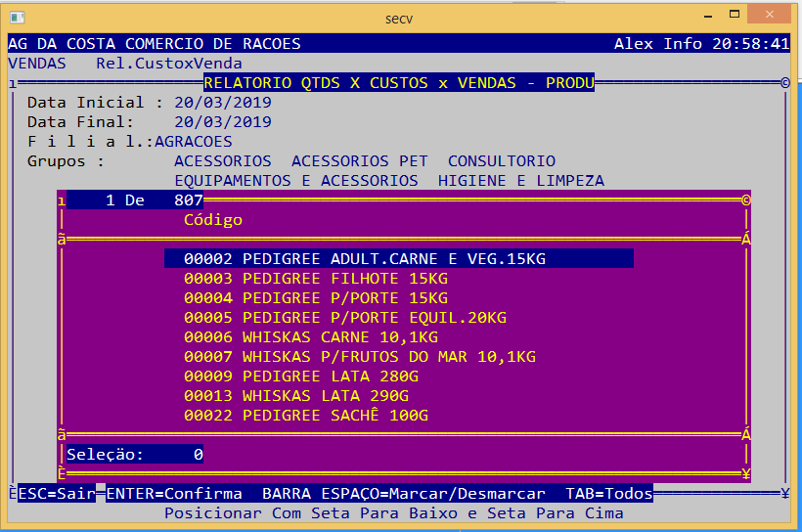802x532 pixels.
Task: Select product 00002 PEDIGREE ADULT.CARNE E VEG.15KG
Action: pos(399,259)
